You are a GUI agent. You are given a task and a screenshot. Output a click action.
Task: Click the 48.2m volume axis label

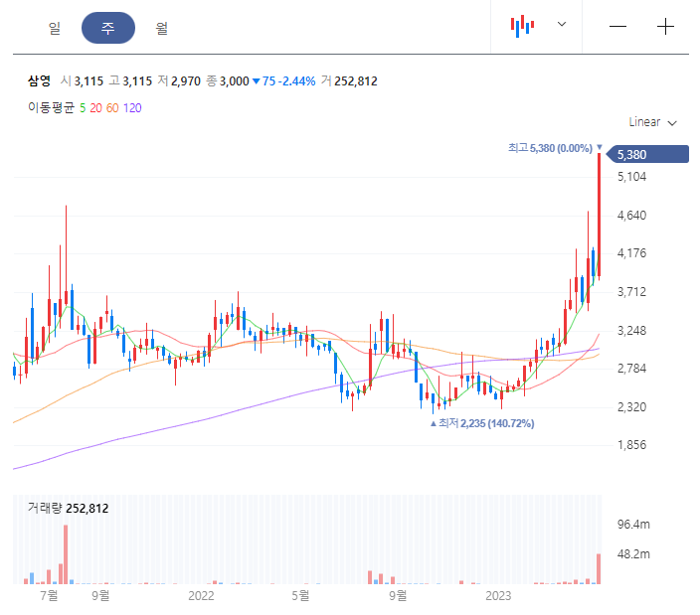[x=633, y=554]
